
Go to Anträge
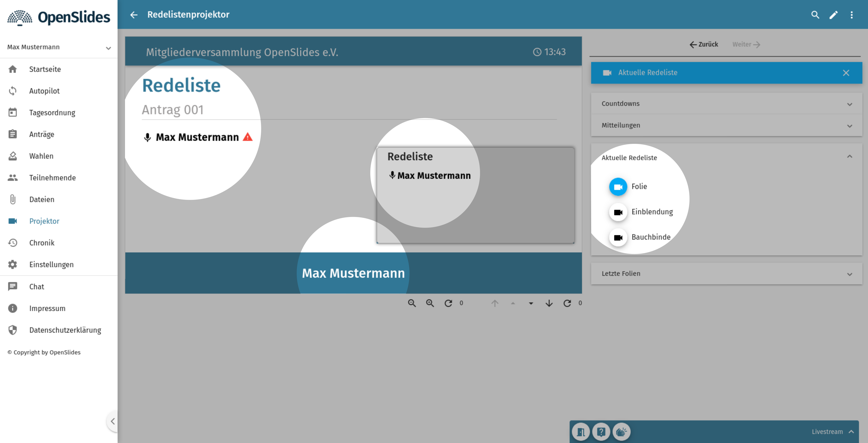(59, 134)
